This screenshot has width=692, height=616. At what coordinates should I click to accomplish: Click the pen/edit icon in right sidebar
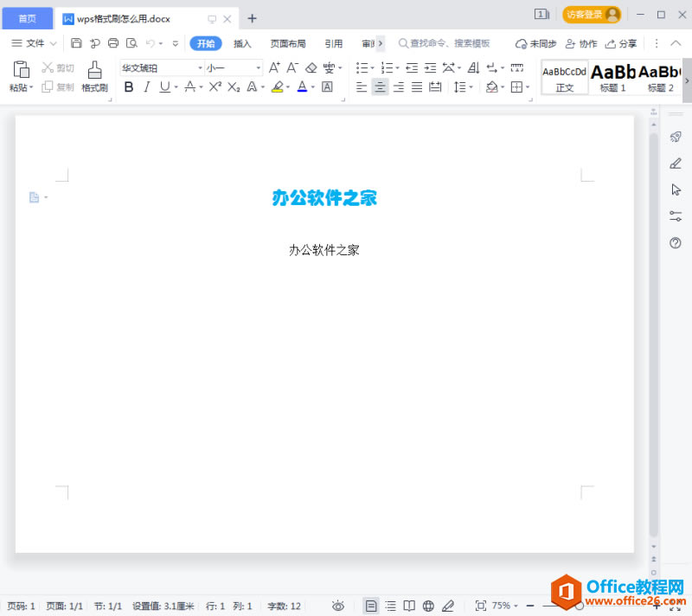676,164
